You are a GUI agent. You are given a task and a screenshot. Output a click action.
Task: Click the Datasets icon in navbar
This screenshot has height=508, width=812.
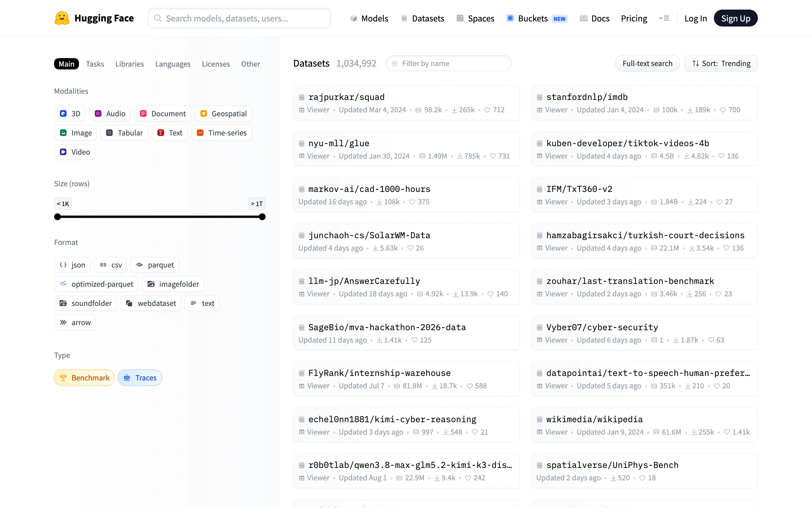[x=404, y=18]
